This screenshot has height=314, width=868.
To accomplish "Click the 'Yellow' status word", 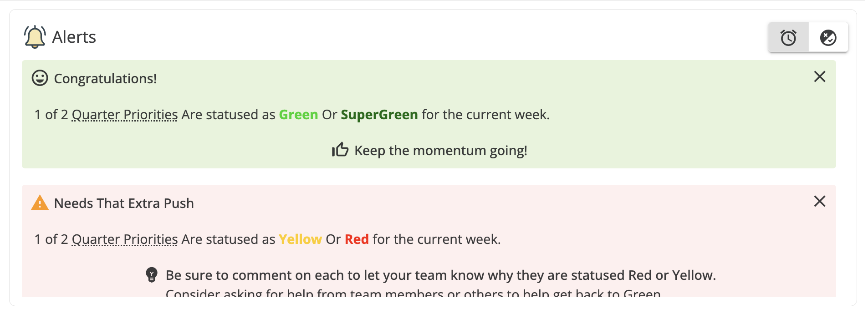I will coord(300,239).
